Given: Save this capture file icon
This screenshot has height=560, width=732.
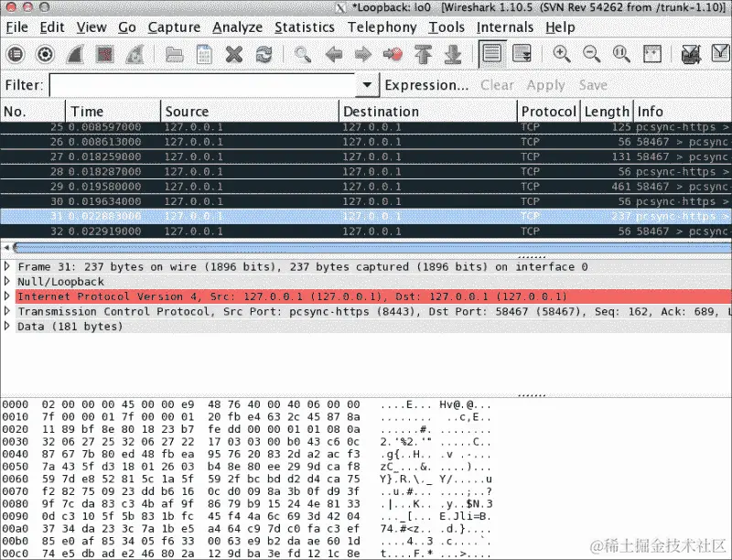Looking at the screenshot, I should 204,55.
